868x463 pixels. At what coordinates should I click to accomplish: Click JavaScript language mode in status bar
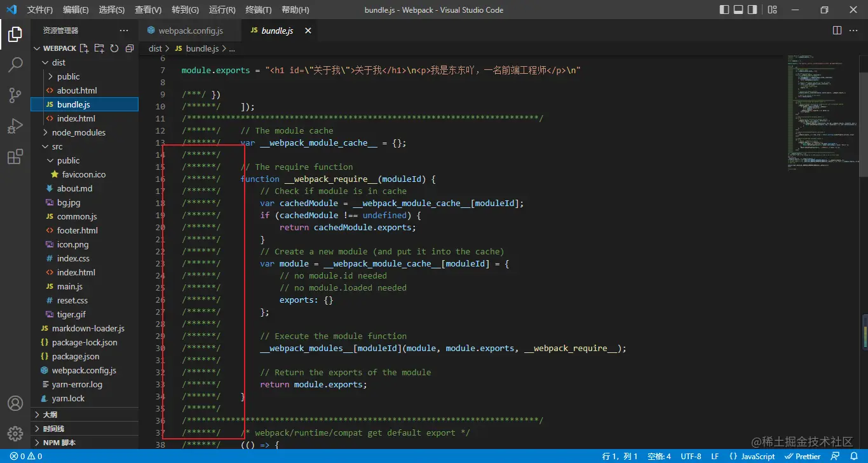point(752,456)
